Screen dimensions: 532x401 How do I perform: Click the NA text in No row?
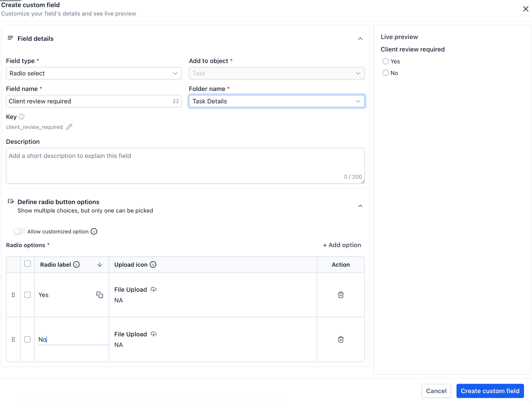(x=119, y=345)
